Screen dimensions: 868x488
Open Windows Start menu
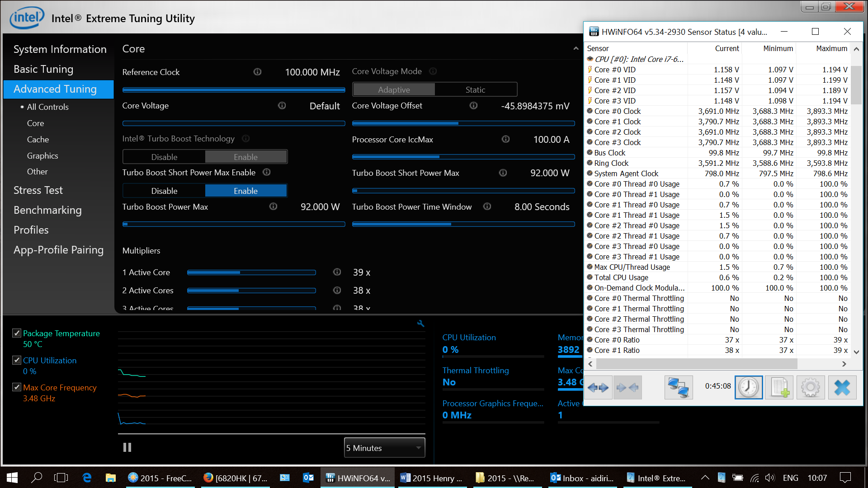click(12, 478)
